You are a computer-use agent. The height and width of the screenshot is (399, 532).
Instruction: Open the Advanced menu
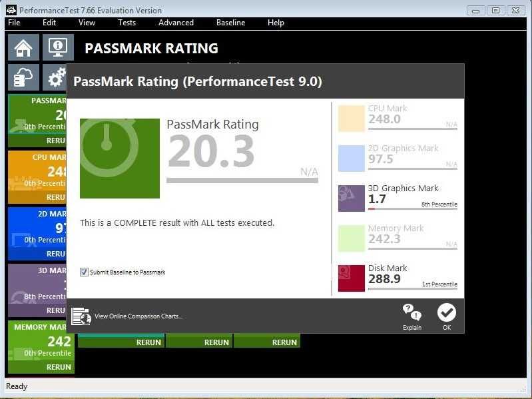click(176, 23)
